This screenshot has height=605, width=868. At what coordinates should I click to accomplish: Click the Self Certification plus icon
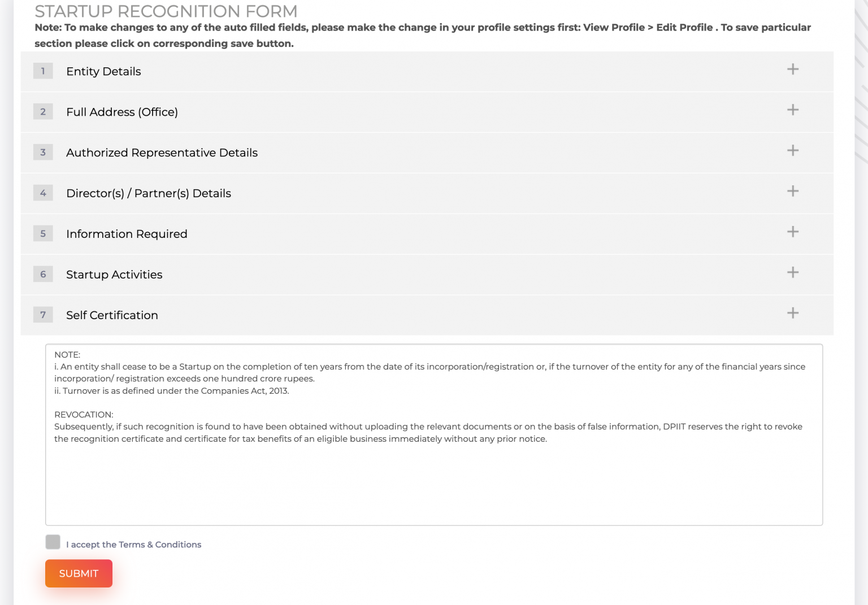click(x=793, y=314)
